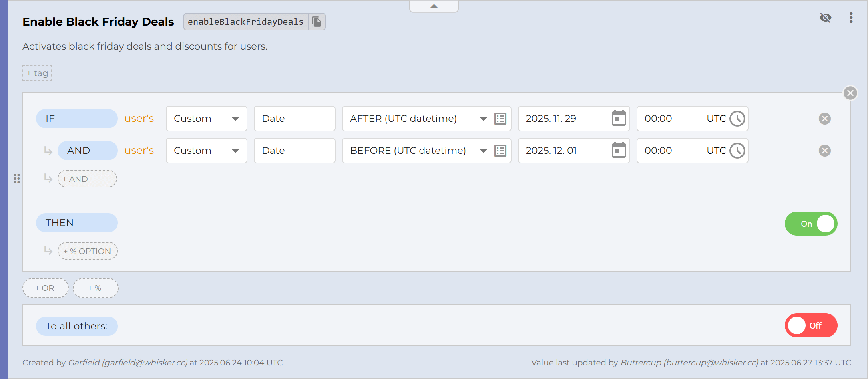Remove the IF condition row

click(824, 119)
